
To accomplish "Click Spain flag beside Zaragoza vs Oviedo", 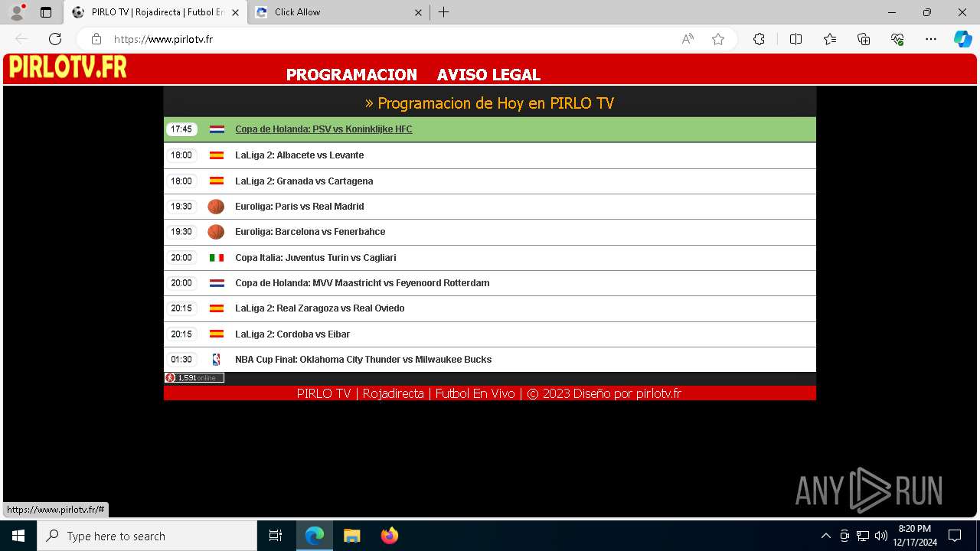I will coord(217,308).
